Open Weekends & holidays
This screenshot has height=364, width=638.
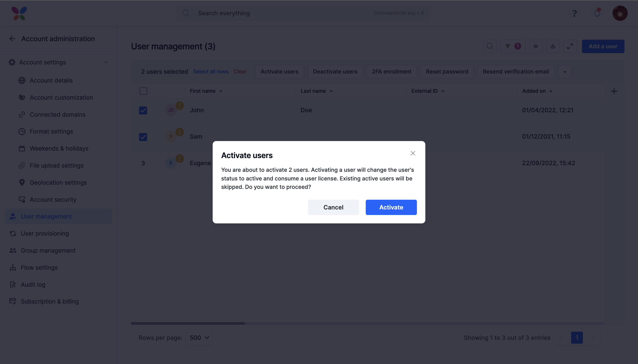point(59,149)
